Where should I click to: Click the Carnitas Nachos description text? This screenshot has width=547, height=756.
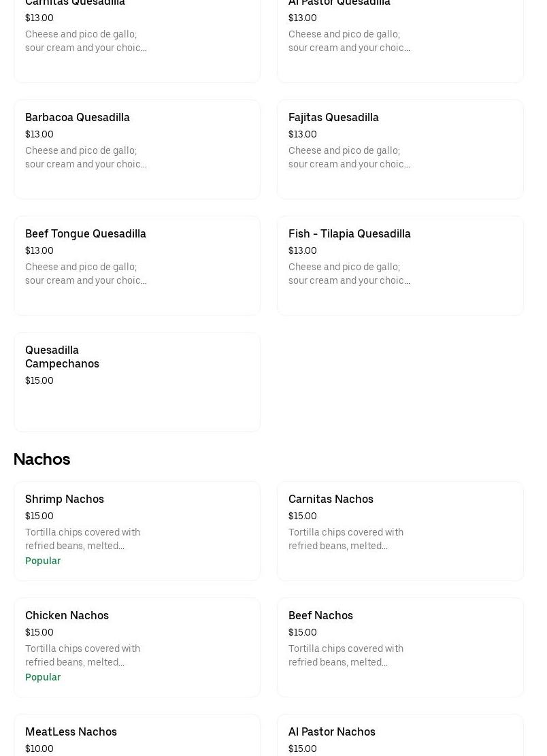pyautogui.click(x=346, y=539)
